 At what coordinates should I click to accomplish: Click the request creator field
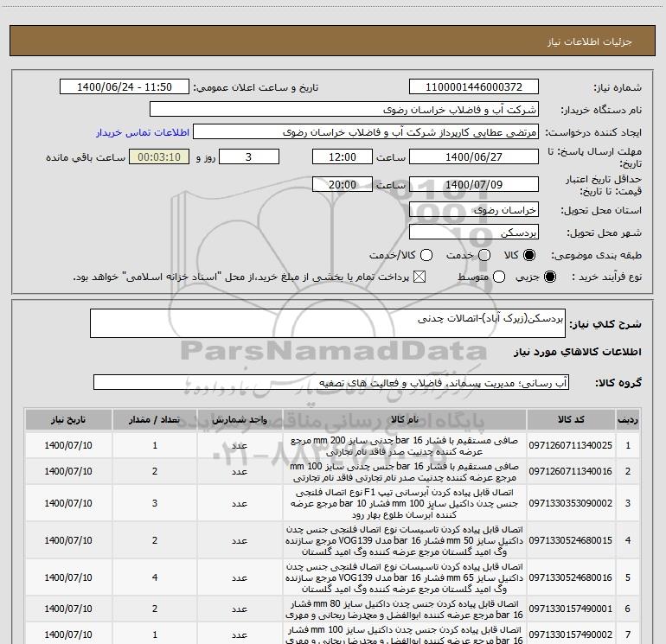(x=366, y=132)
